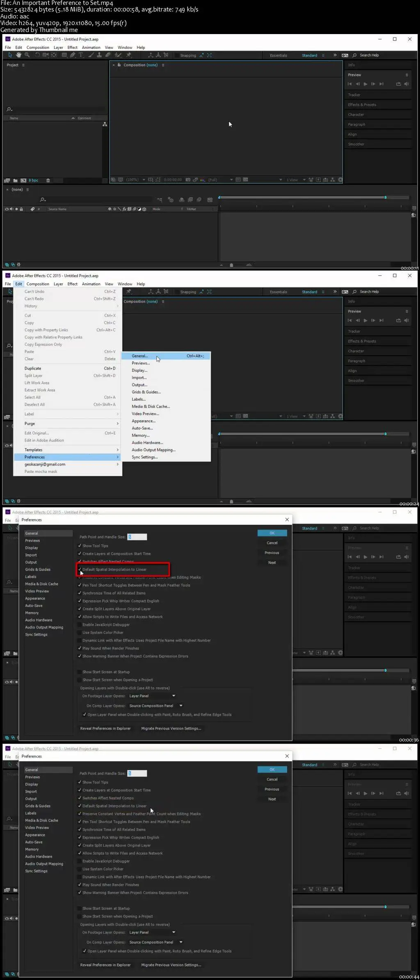Choose Duplicate in the Edit menu
420x980 pixels.
point(68,368)
